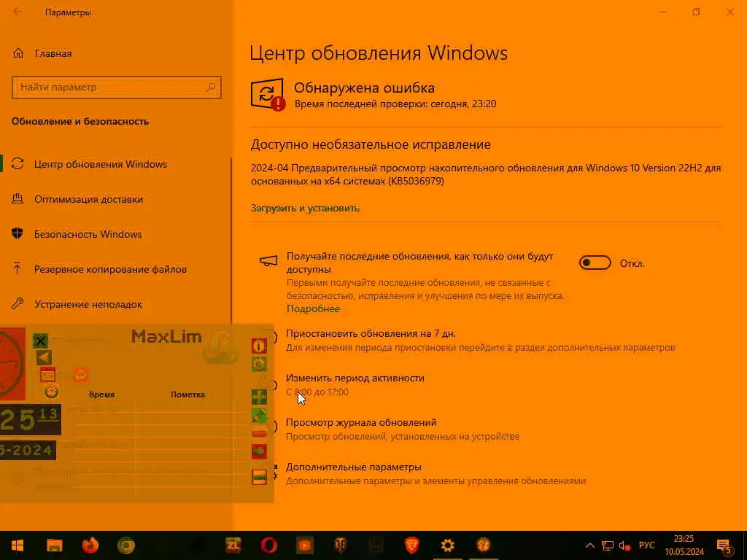This screenshot has width=747, height=560.
Task: Click the KB5036979 update description text
Action: pyautogui.click(x=485, y=174)
